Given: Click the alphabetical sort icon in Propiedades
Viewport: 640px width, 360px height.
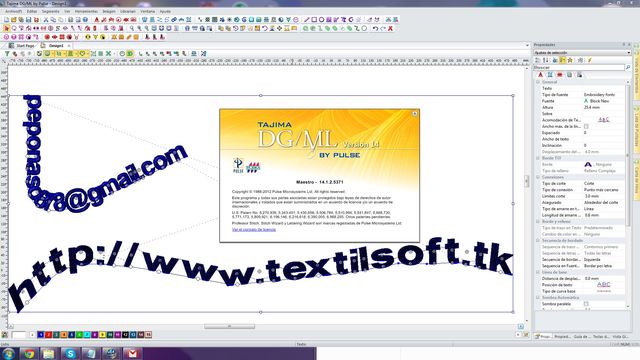Looking at the screenshot, I should 546,60.
